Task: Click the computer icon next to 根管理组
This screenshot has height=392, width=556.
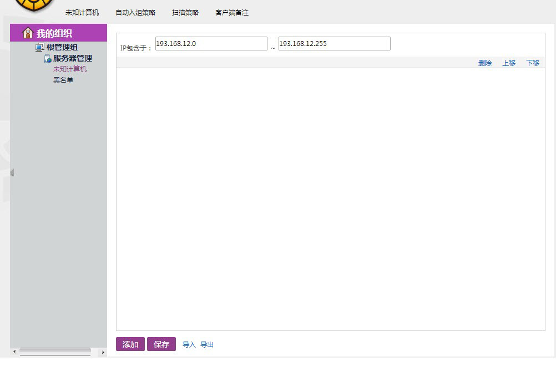Action: tap(40, 48)
